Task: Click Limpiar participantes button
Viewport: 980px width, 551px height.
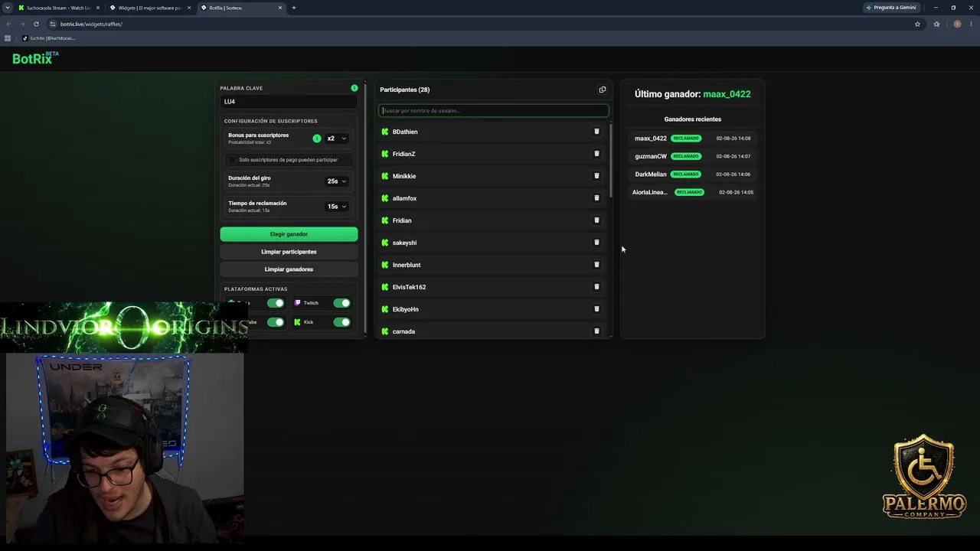Action: [289, 252]
